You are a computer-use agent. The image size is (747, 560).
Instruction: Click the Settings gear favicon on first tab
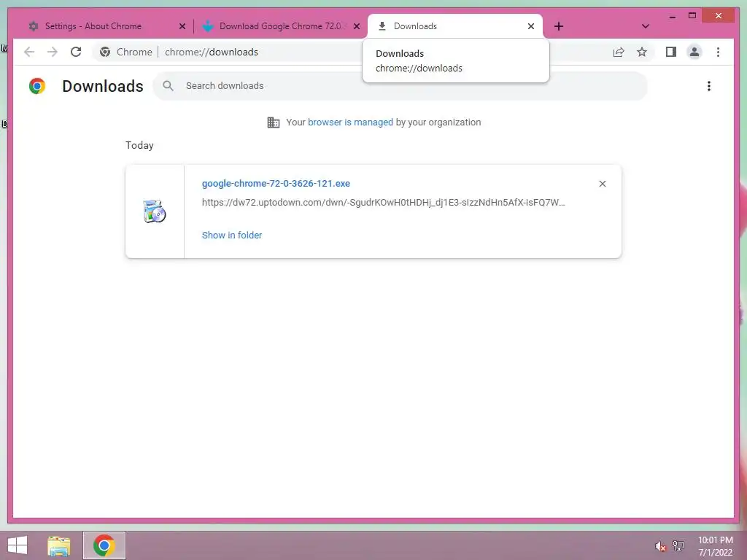(x=34, y=26)
